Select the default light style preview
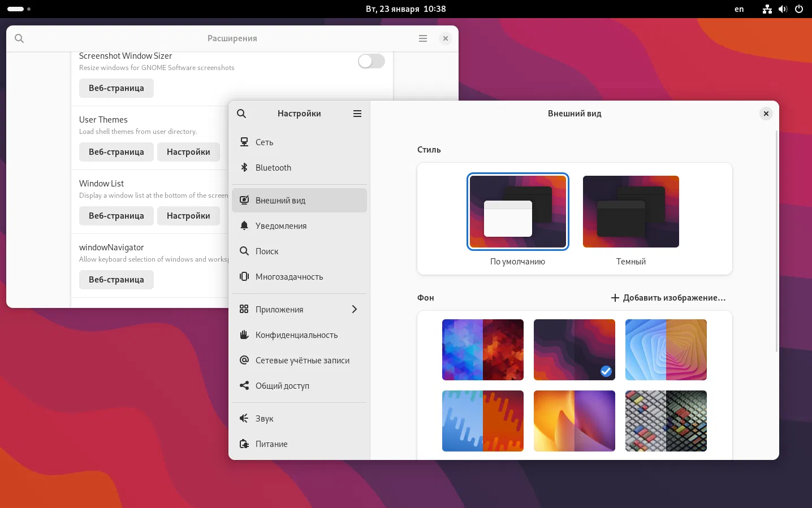The width and height of the screenshot is (812, 508). pyautogui.click(x=518, y=211)
